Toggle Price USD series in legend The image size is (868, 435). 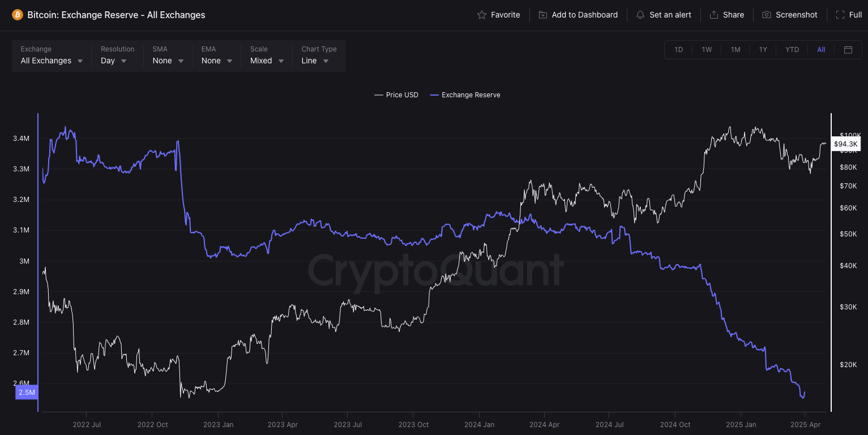(396, 95)
